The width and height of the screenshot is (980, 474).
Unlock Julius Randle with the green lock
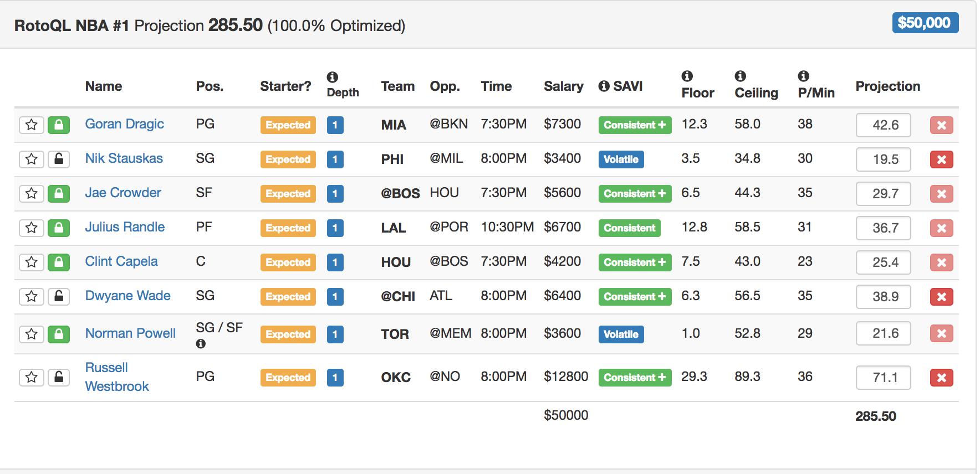click(59, 228)
